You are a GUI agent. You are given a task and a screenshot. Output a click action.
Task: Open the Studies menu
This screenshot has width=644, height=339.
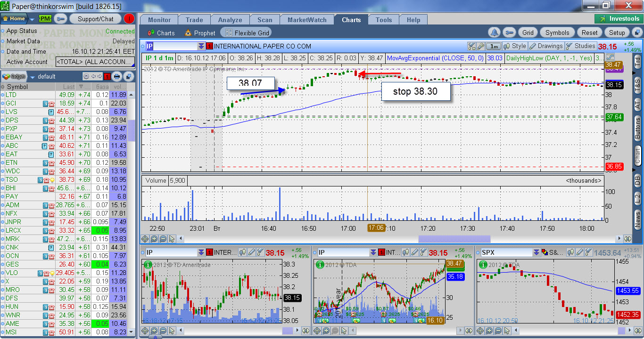[x=580, y=46]
